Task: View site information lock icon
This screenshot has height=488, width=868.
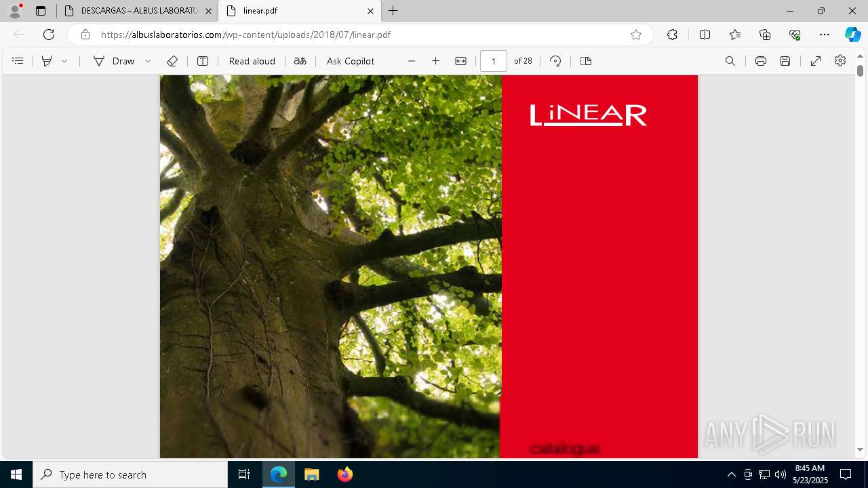Action: click(85, 35)
